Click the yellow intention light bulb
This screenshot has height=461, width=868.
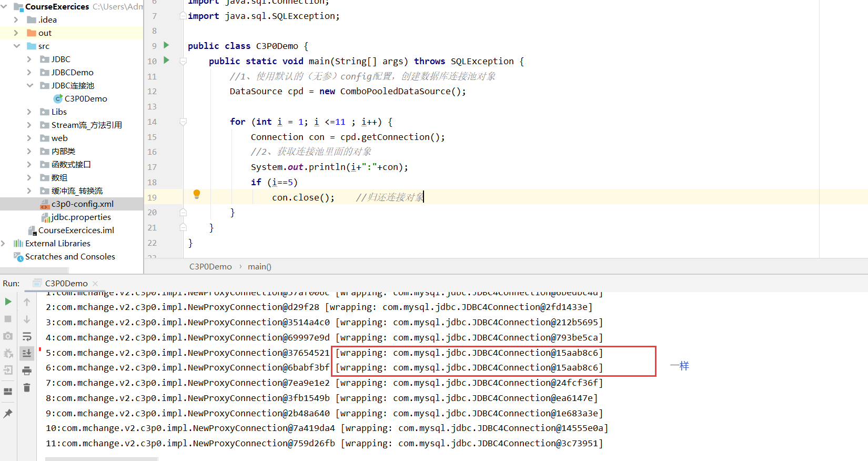pos(197,194)
